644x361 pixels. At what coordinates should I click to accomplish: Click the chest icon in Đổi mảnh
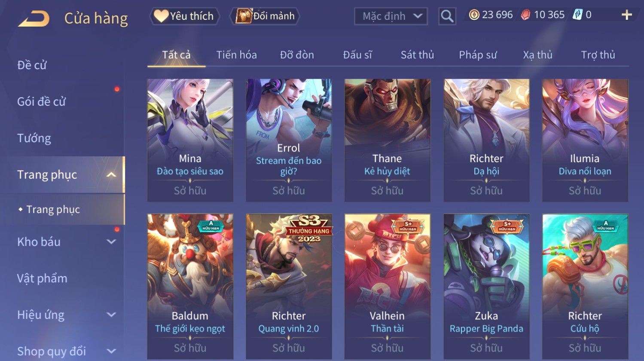coord(244,16)
